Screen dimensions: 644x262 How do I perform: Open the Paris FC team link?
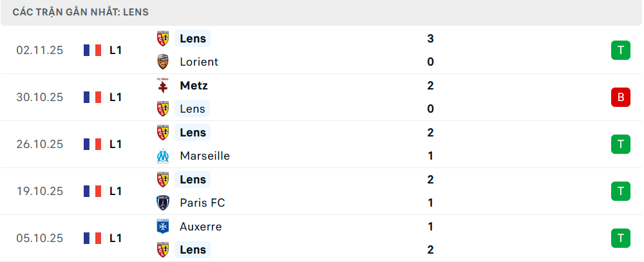coord(202,203)
